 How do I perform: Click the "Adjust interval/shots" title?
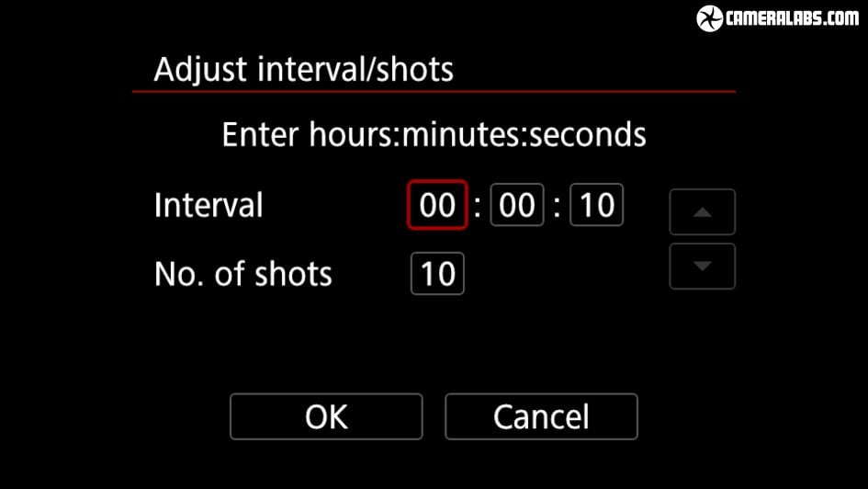pyautogui.click(x=303, y=70)
